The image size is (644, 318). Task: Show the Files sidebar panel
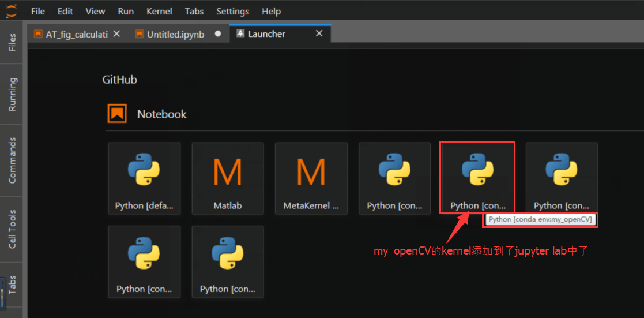click(13, 42)
